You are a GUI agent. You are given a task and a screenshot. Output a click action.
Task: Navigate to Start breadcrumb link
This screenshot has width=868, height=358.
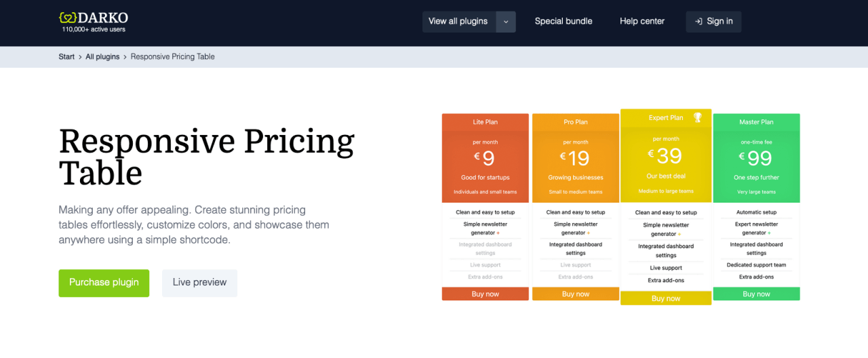click(x=66, y=57)
